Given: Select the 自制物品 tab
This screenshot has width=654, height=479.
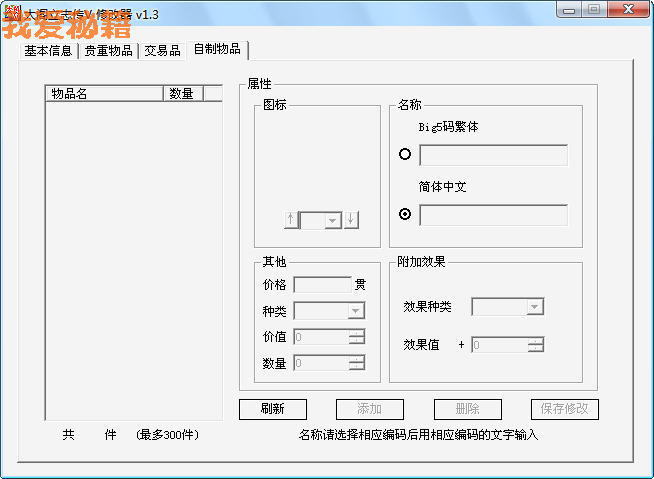Looking at the screenshot, I should (x=217, y=49).
